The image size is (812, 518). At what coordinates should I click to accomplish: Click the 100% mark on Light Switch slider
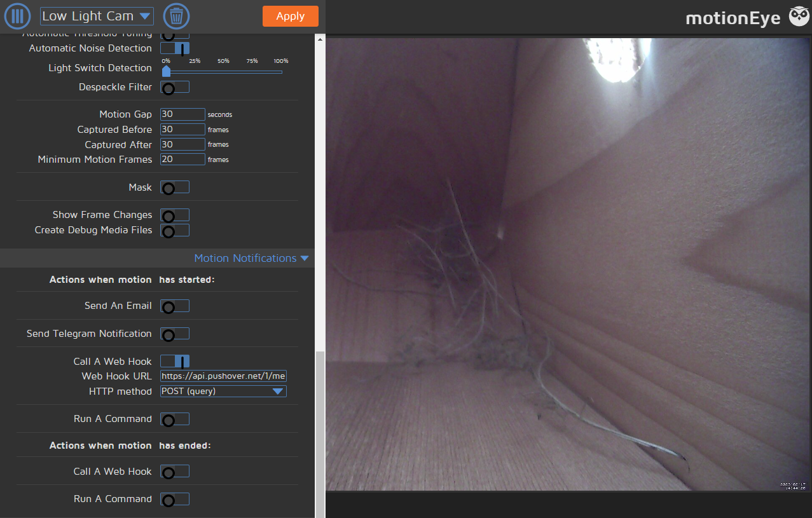[x=281, y=61]
